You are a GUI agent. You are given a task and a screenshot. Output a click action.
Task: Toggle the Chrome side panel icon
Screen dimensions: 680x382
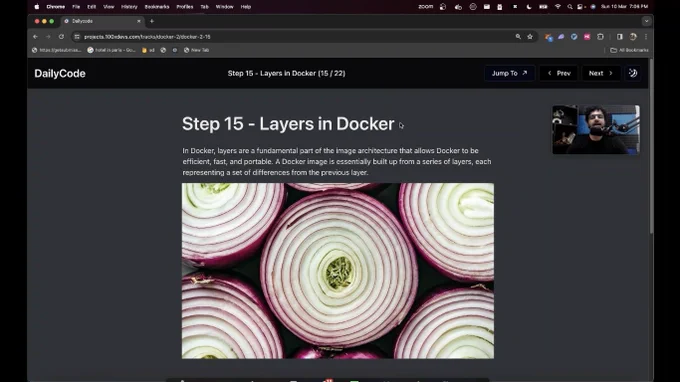[620, 37]
